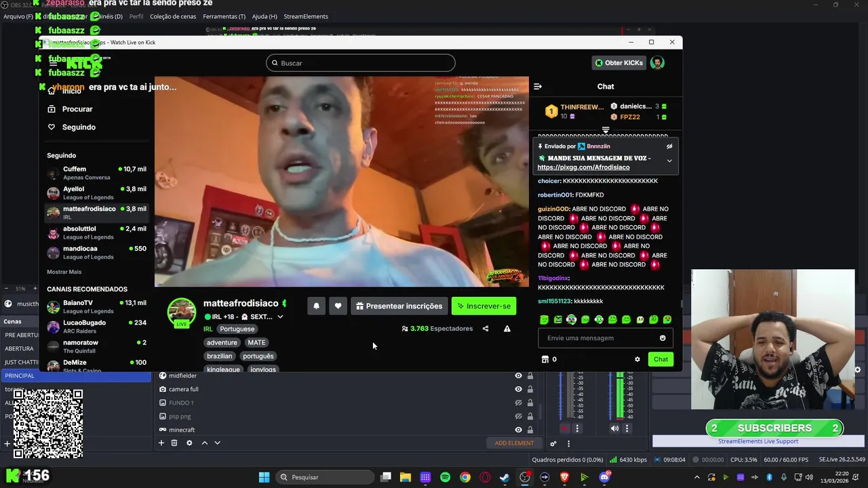Click the green Chat send button

pos(660,359)
